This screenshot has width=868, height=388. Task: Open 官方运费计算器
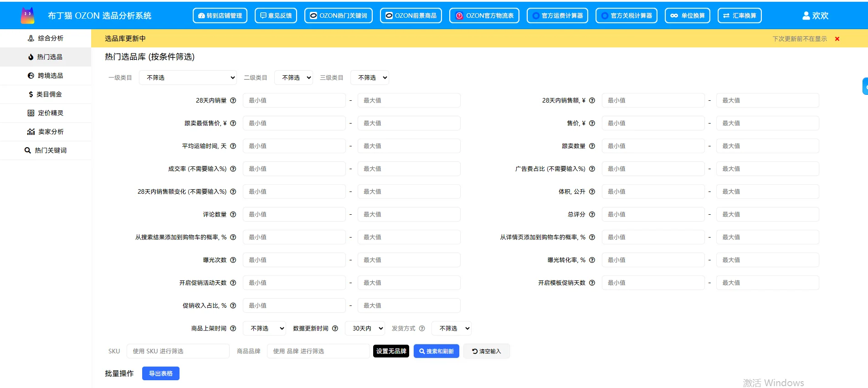click(x=557, y=16)
